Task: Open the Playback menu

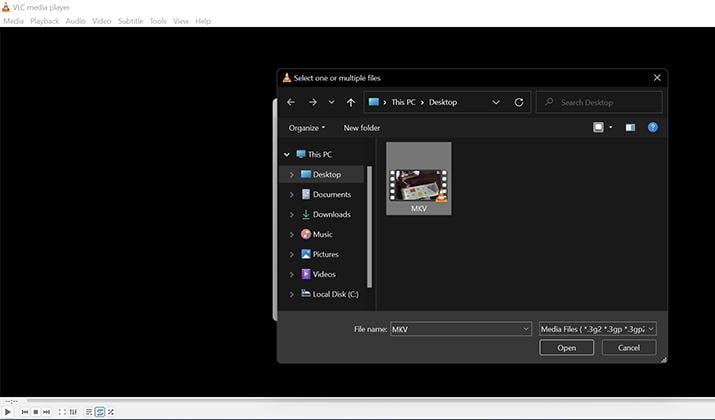Action: click(45, 21)
